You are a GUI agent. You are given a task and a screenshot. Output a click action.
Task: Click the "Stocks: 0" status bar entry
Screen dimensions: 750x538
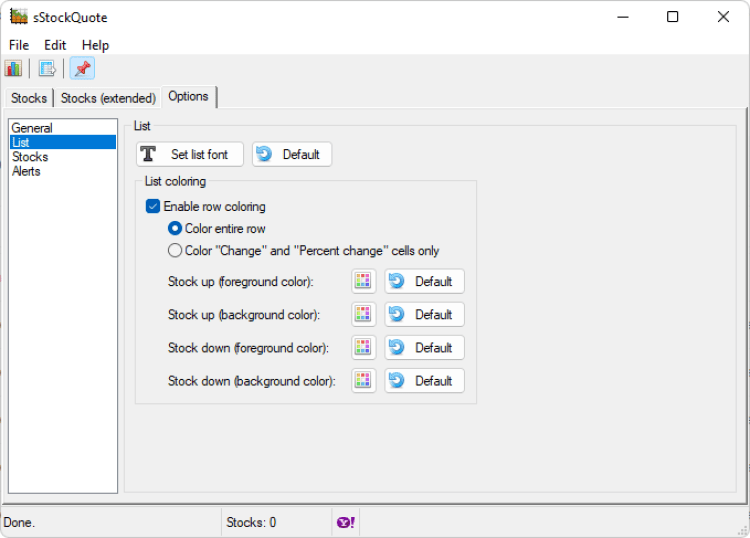click(251, 522)
